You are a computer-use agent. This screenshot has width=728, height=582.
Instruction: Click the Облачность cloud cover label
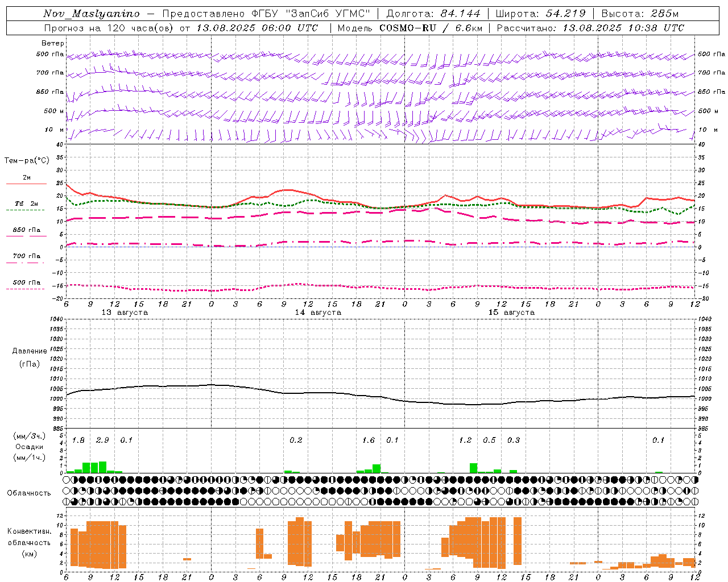pyautogui.click(x=29, y=493)
